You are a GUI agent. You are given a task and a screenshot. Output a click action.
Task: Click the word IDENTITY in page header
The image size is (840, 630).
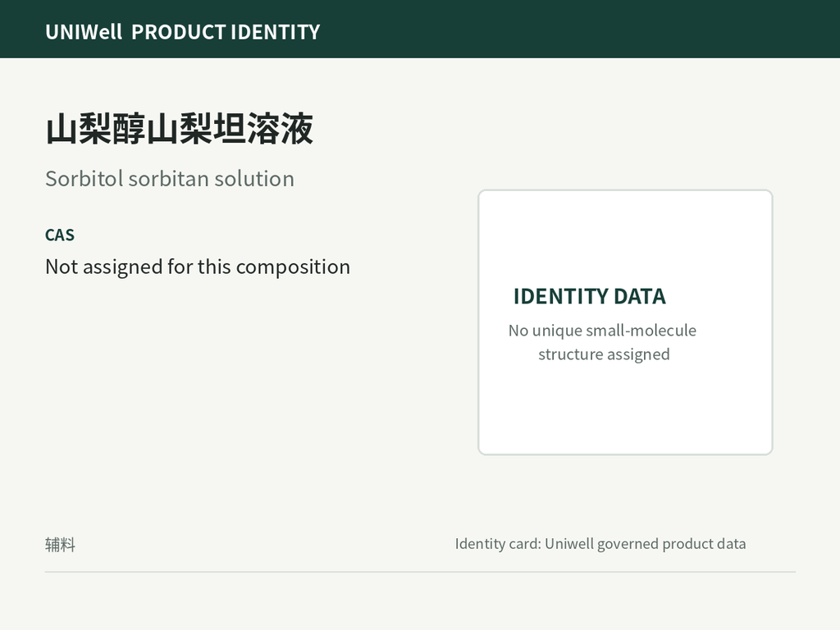(x=276, y=32)
